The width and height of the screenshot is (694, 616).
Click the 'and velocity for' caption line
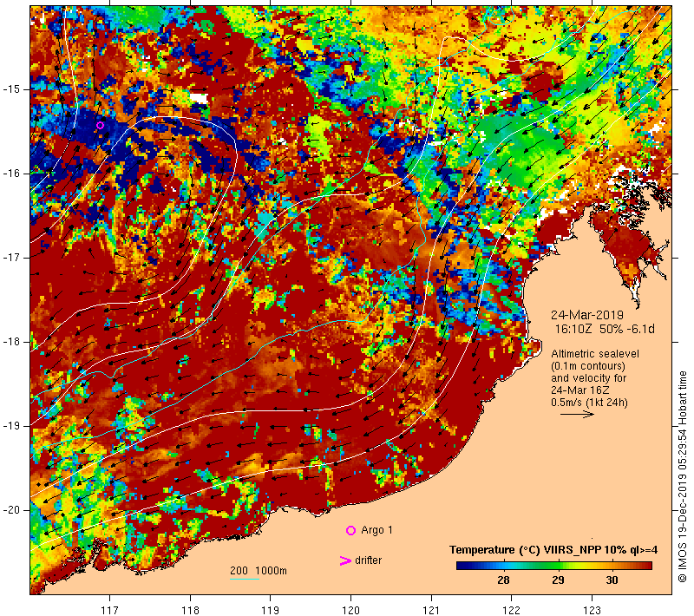pyautogui.click(x=589, y=378)
